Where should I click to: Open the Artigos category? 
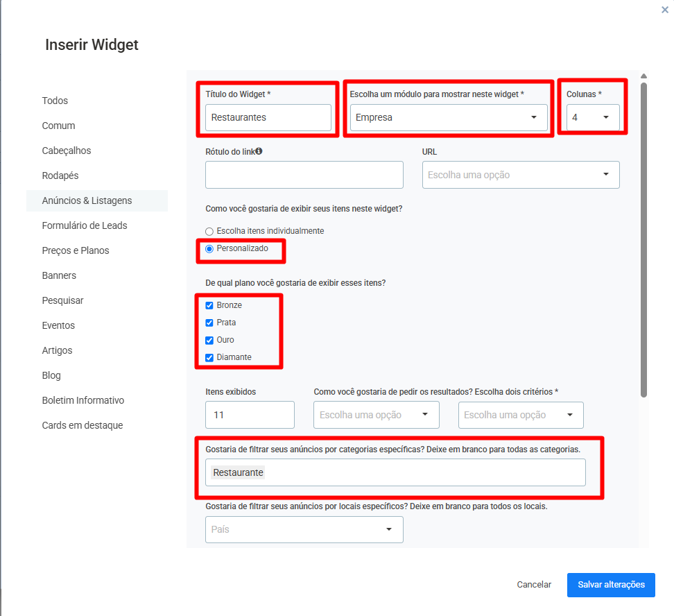(57, 350)
